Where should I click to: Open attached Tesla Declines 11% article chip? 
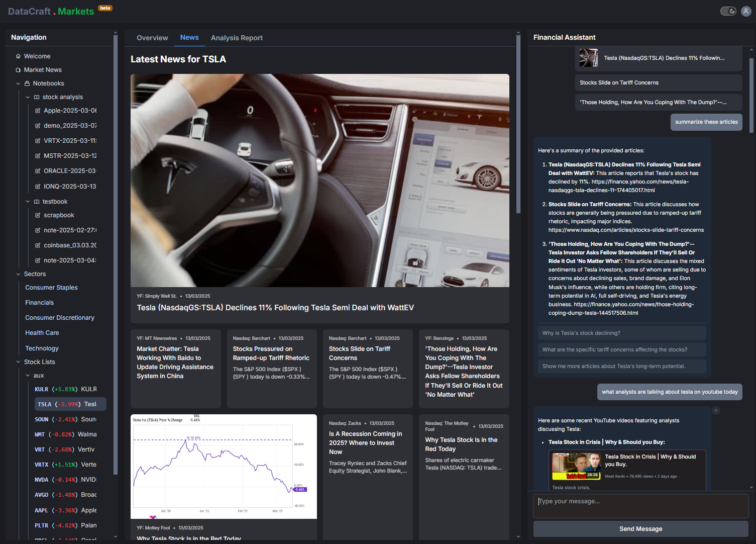pyautogui.click(x=659, y=58)
